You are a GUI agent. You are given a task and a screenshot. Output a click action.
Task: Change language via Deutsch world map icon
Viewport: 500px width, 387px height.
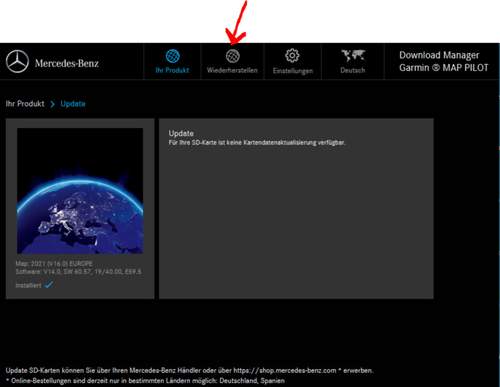click(353, 61)
